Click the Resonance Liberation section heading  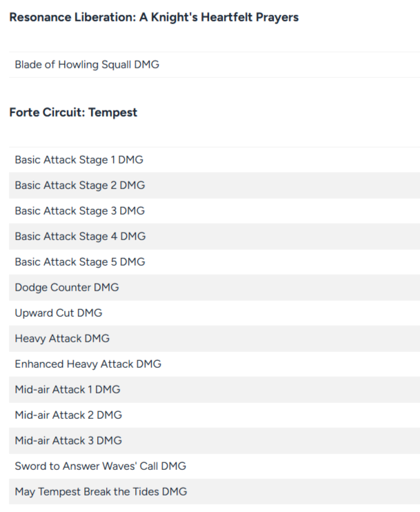point(154,17)
